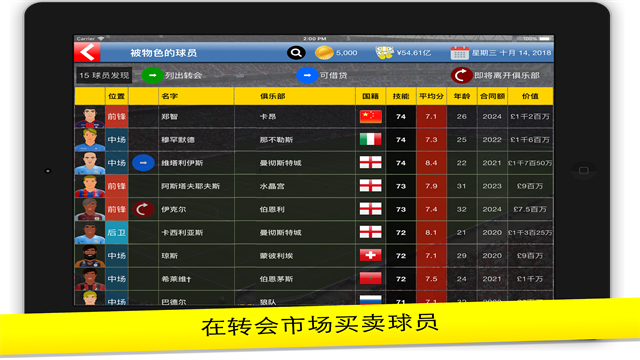The width and height of the screenshot is (640, 360).
Task: Tap the club money trophy icon
Action: [x=384, y=53]
